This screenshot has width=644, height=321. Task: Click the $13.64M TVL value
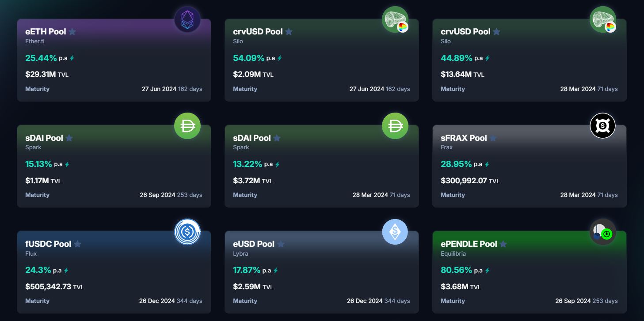pyautogui.click(x=456, y=74)
